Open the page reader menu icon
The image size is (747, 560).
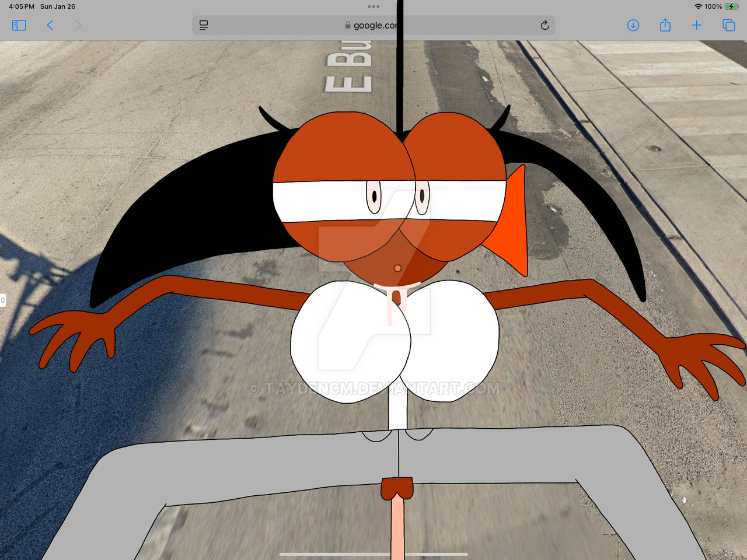(204, 25)
